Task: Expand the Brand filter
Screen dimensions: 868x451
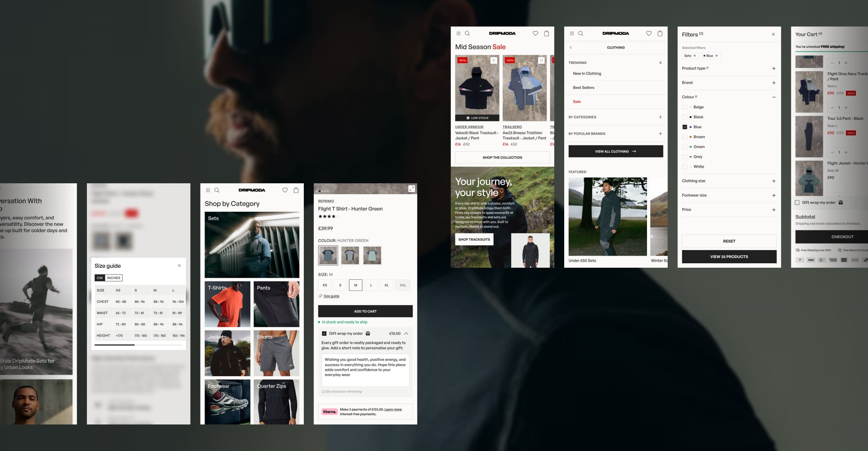Action: (774, 83)
